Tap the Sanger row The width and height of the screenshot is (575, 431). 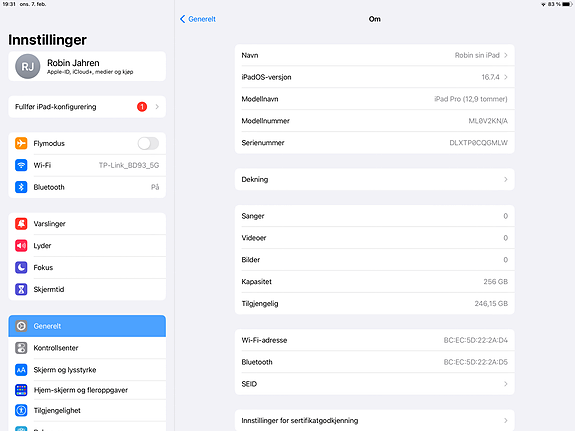(x=374, y=216)
